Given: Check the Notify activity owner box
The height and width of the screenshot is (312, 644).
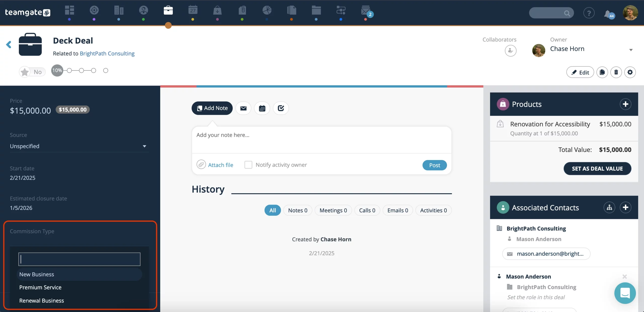Looking at the screenshot, I should tap(248, 165).
